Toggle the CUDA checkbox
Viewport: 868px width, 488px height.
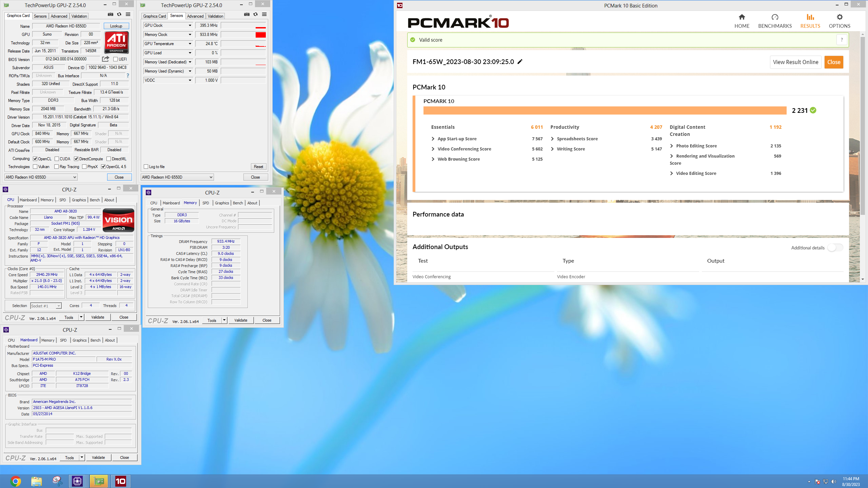57,159
